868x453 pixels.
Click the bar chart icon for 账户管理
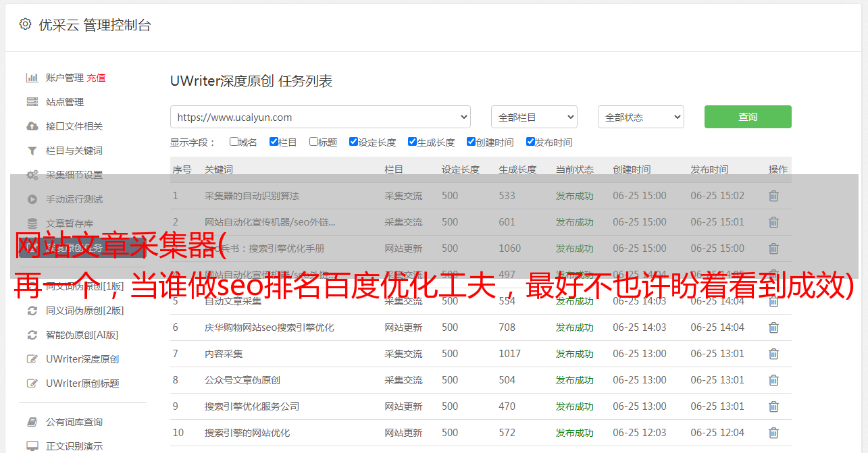[32, 78]
